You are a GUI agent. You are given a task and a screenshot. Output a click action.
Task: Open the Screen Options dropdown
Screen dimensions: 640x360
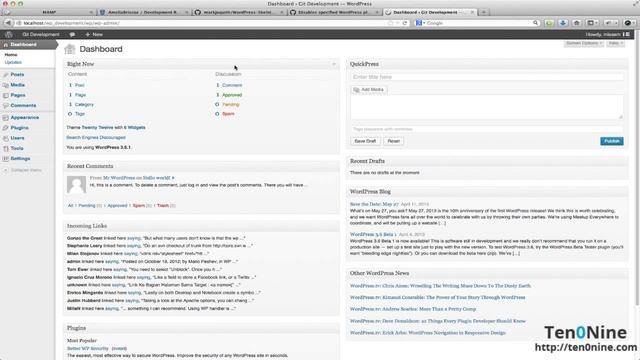point(584,43)
